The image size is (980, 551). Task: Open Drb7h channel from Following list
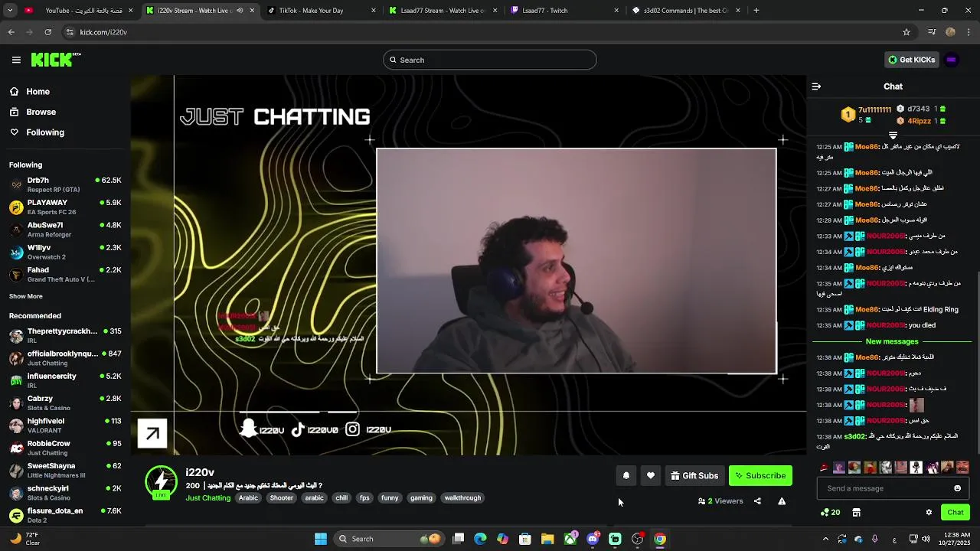[x=65, y=184]
